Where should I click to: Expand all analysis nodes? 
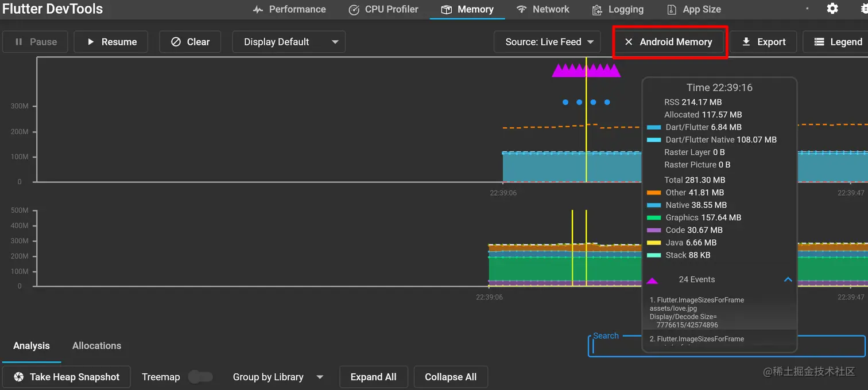point(373,377)
